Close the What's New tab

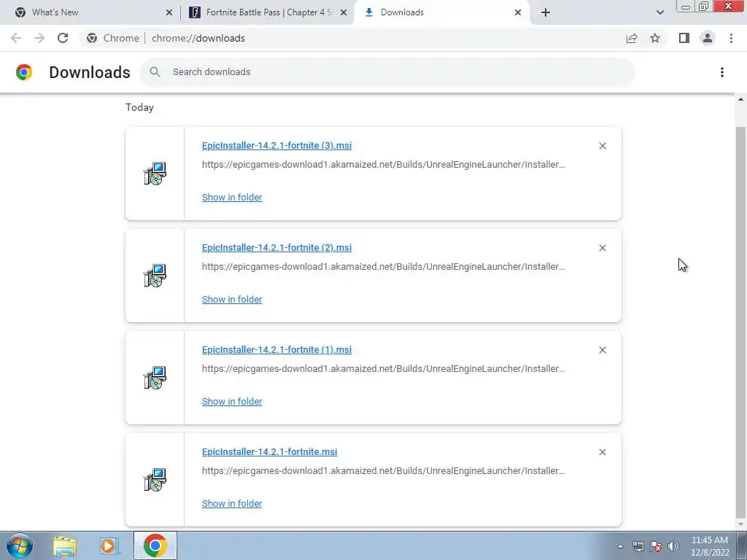tap(169, 12)
